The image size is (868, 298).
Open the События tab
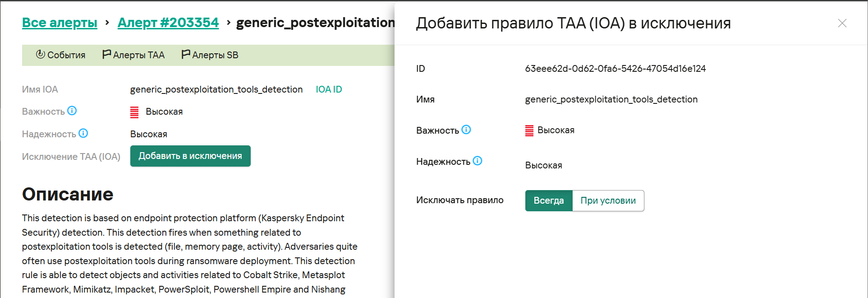pyautogui.click(x=60, y=55)
